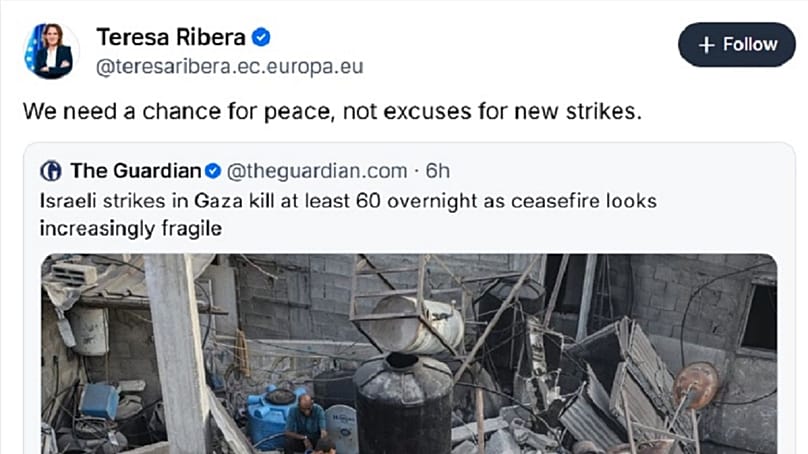This screenshot has width=808, height=454.
Task: Click the blue water tank in photo
Action: click(273, 415)
